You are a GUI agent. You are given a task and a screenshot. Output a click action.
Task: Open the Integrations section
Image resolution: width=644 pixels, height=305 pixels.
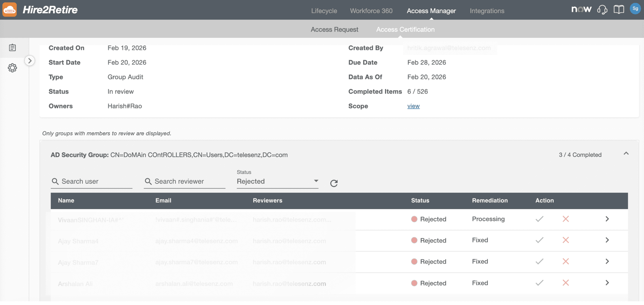click(x=487, y=11)
